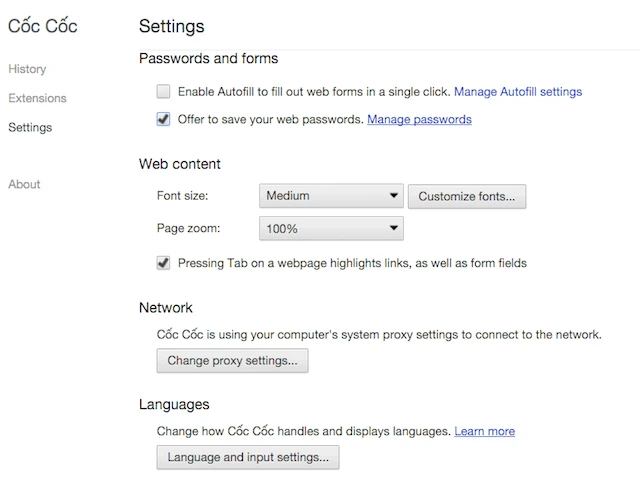Follow the Learn more link under Languages
Image resolution: width=640 pixels, height=480 pixels.
484,431
